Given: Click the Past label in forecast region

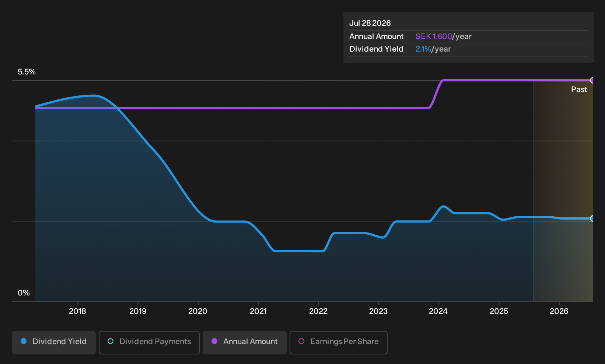Looking at the screenshot, I should tap(579, 90).
